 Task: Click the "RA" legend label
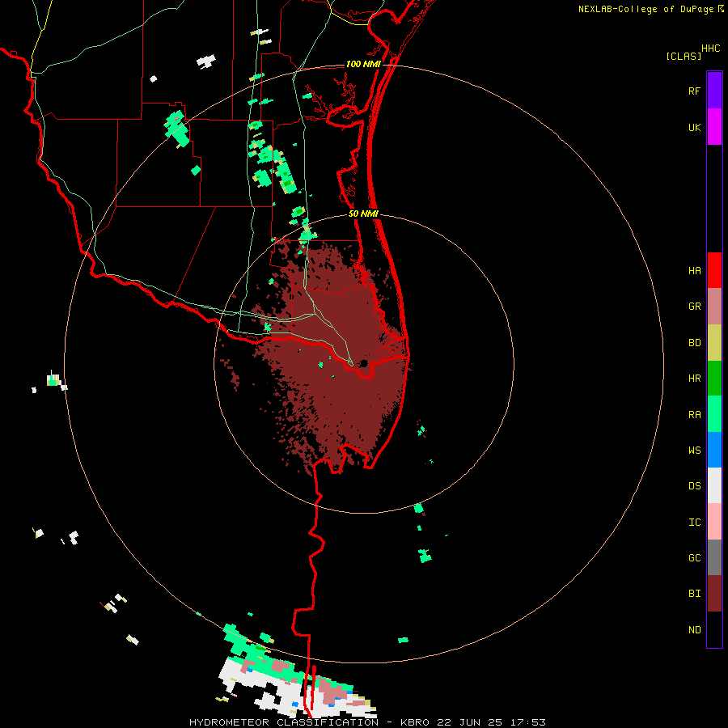694,415
